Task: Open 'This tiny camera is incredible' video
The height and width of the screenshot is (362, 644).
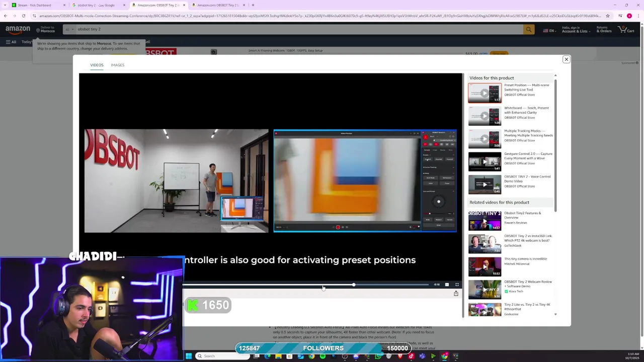Action: [485, 266]
